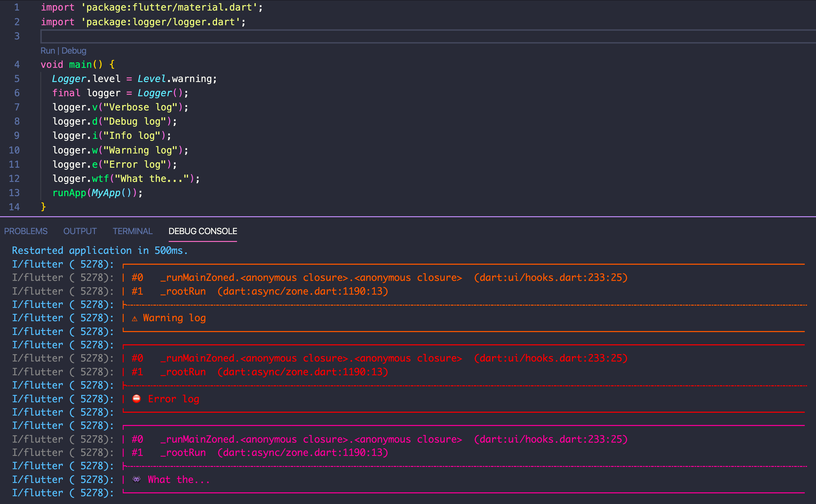816x504 pixels.
Task: Select the DEBUG CONSOLE tab
Action: click(203, 231)
